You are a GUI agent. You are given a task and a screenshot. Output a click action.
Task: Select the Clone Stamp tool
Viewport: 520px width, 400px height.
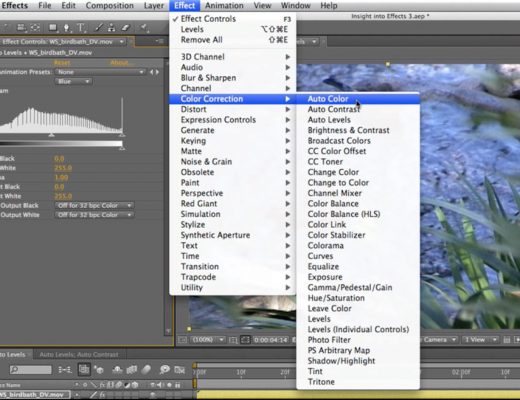point(112,28)
